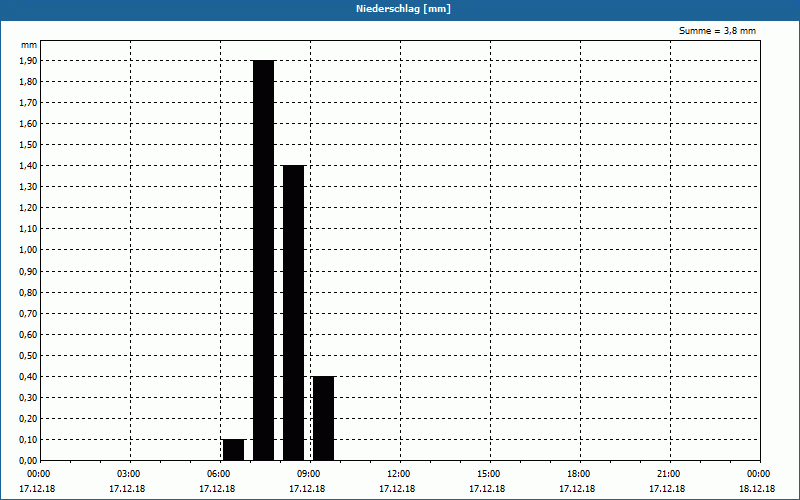The width and height of the screenshot is (800, 500).
Task: Click the 1,10 y-axis value
Action: 29,229
